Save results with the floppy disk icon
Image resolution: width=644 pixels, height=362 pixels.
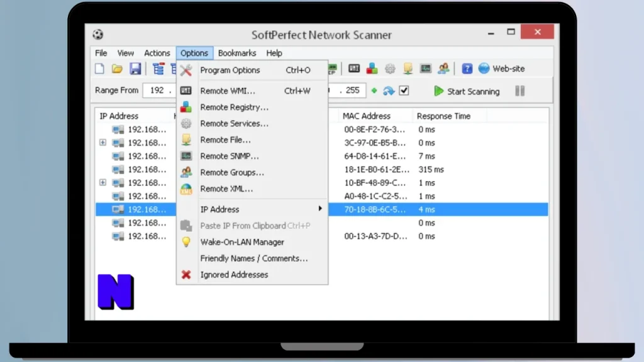(135, 69)
